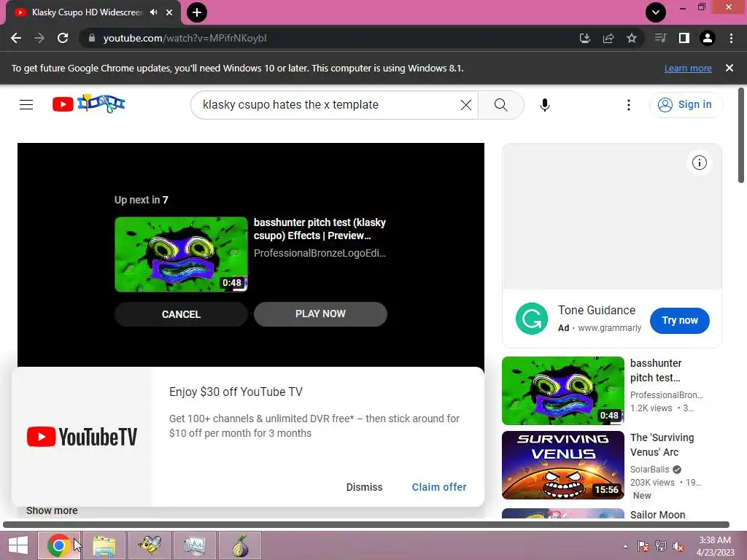Open media controls icon in toolbar
This screenshot has width=747, height=560.
click(x=660, y=38)
